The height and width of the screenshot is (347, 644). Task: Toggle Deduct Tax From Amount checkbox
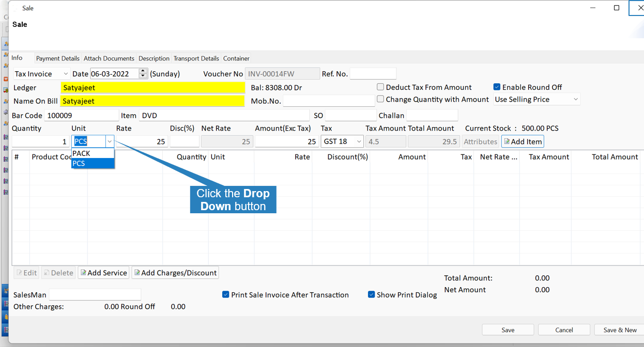point(380,87)
